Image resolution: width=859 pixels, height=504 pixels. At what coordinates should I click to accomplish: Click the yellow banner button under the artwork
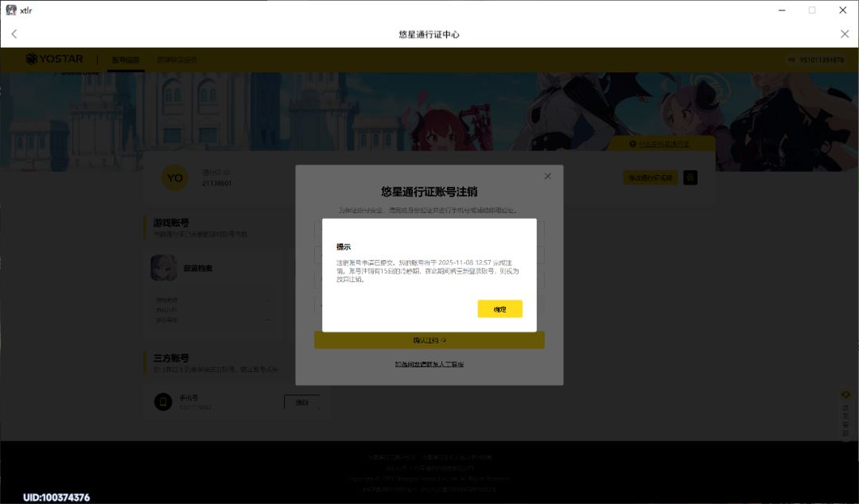click(x=661, y=144)
